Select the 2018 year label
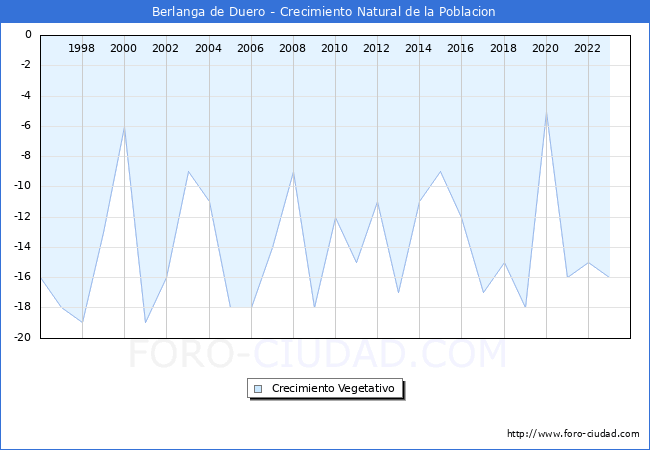The height and width of the screenshot is (450, 650). pos(503,48)
